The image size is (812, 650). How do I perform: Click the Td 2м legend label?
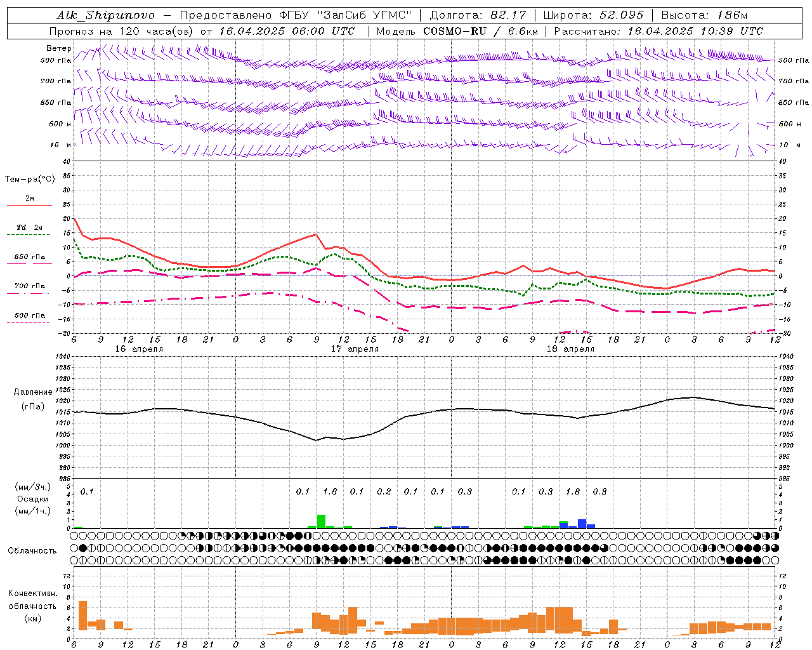click(30, 227)
